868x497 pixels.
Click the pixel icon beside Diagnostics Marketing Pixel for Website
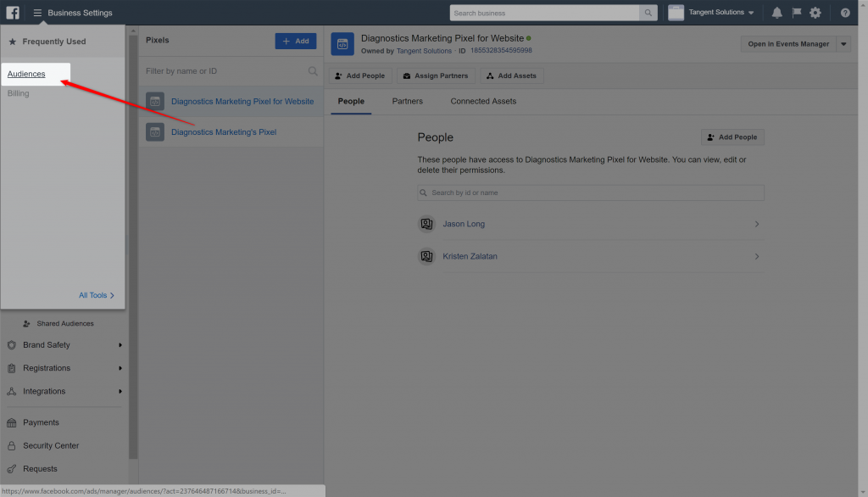[x=155, y=102]
